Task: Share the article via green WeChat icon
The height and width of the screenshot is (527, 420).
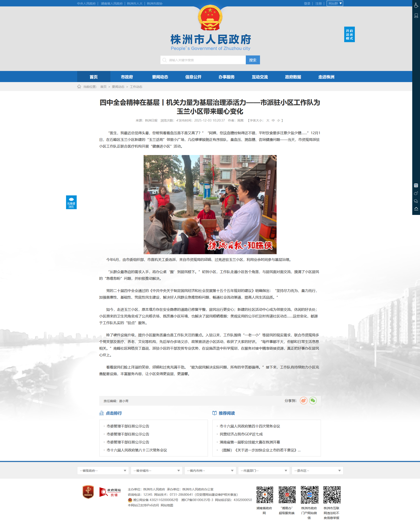Action: tap(313, 401)
